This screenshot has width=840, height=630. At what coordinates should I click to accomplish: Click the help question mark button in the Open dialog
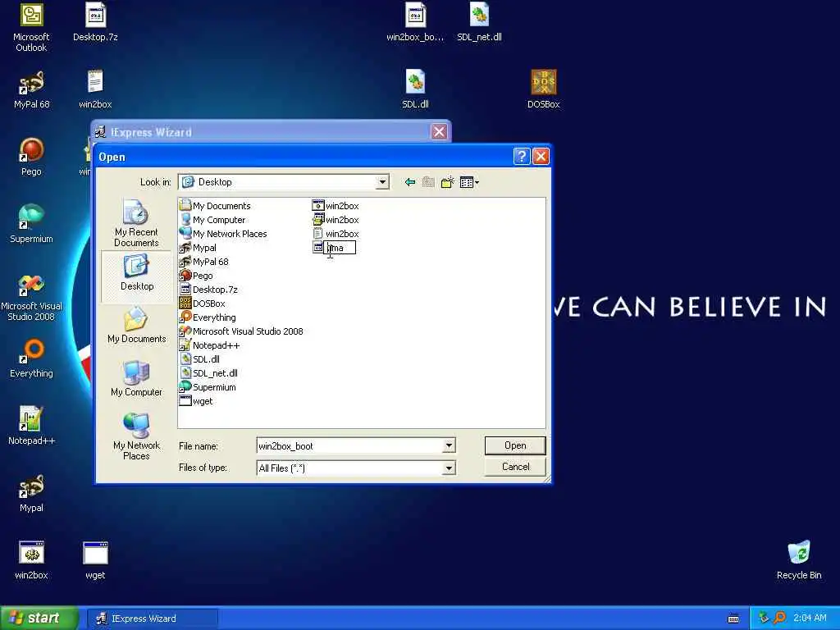[521, 157]
